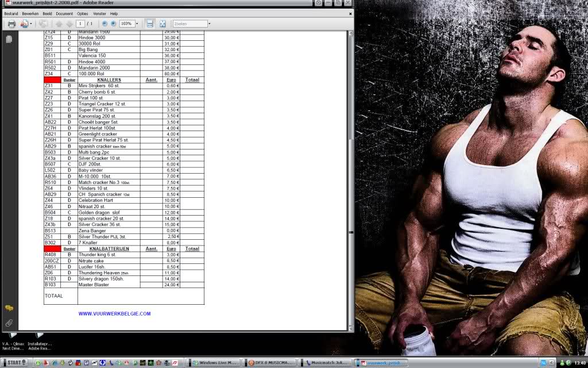Select the fit width scrolling mode icon
This screenshot has height=368, width=588.
coord(150,24)
